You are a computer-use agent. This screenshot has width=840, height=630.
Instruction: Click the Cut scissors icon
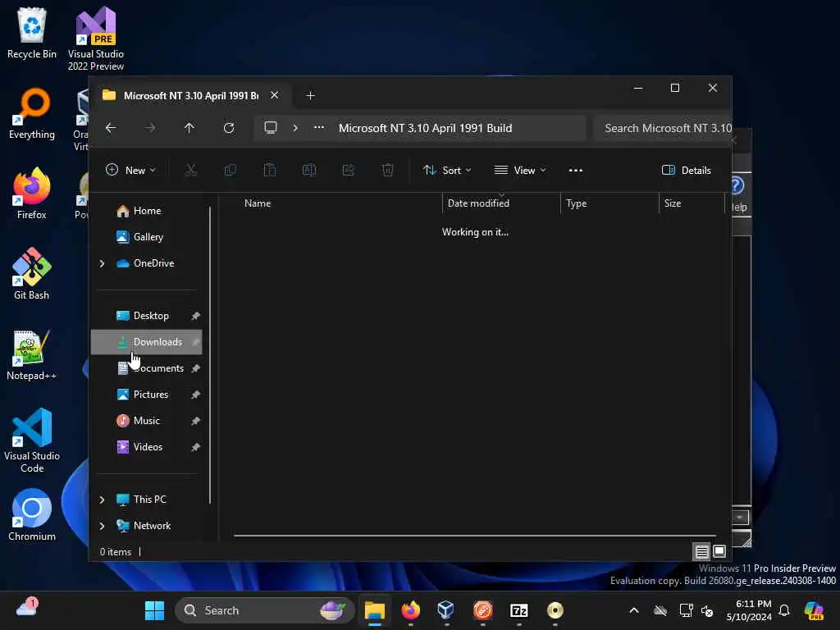(x=190, y=171)
